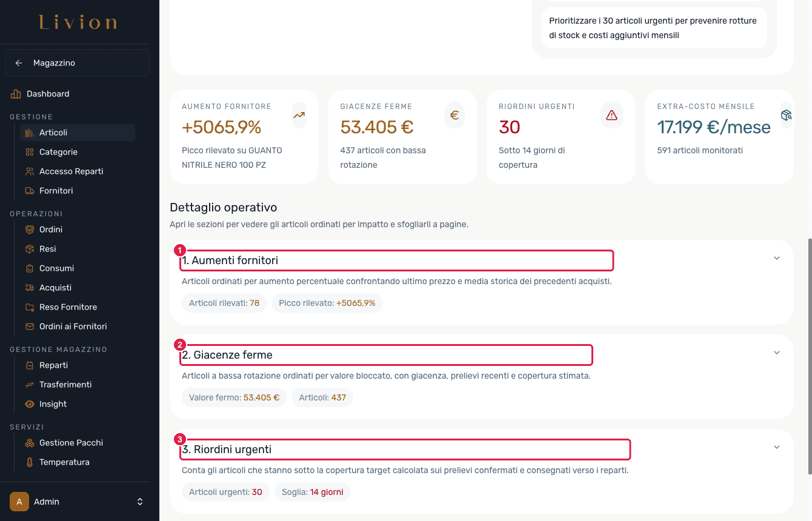
Task: Click the Dashboard chart icon
Action: pyautogui.click(x=16, y=94)
